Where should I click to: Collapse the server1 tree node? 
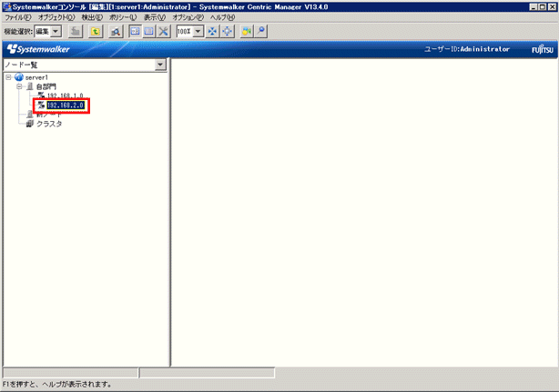pos(8,77)
